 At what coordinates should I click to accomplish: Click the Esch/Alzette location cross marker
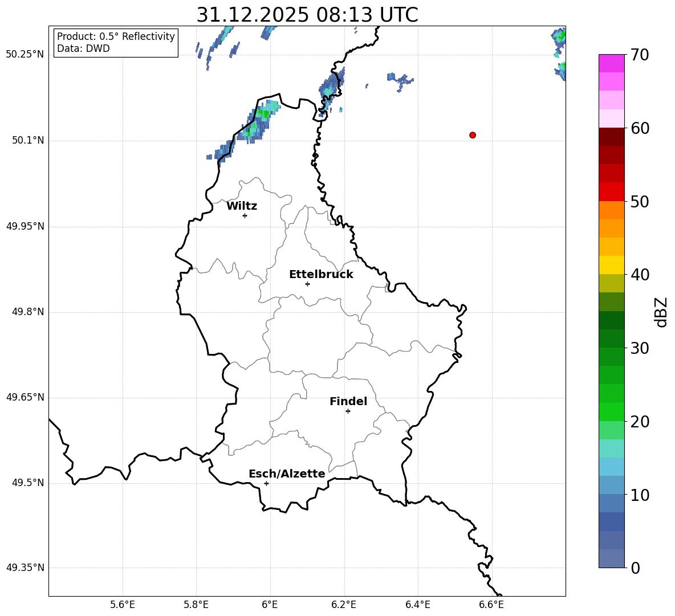266,483
